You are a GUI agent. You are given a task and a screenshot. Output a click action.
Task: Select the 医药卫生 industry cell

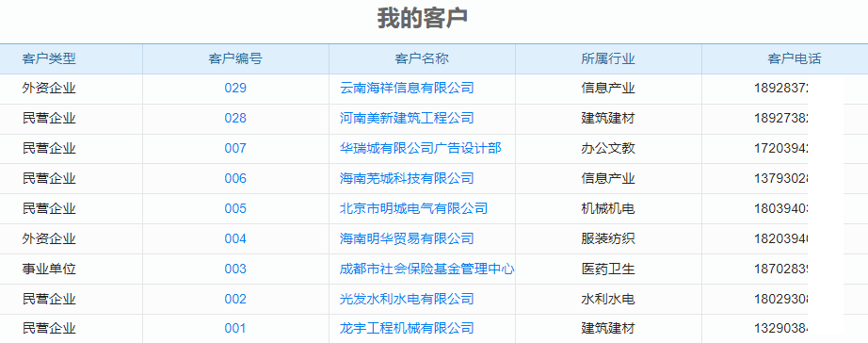click(608, 269)
